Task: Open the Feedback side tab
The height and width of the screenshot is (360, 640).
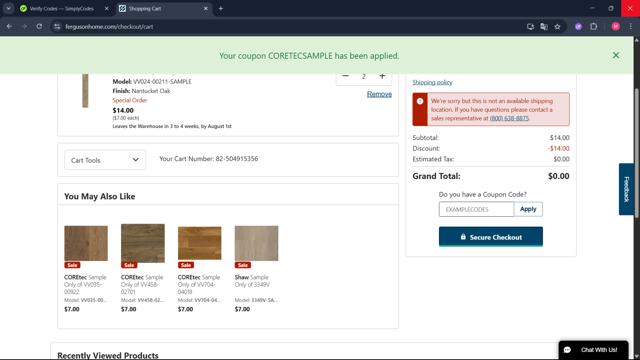Action: (x=627, y=189)
